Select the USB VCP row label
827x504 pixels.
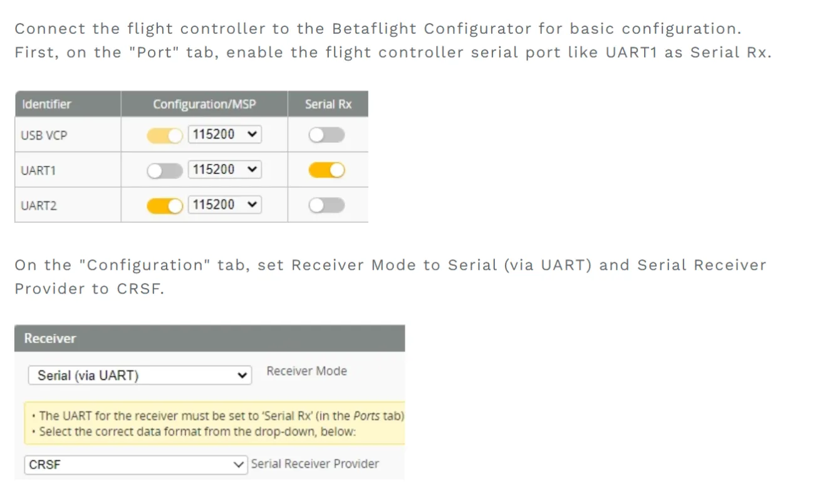tap(43, 135)
